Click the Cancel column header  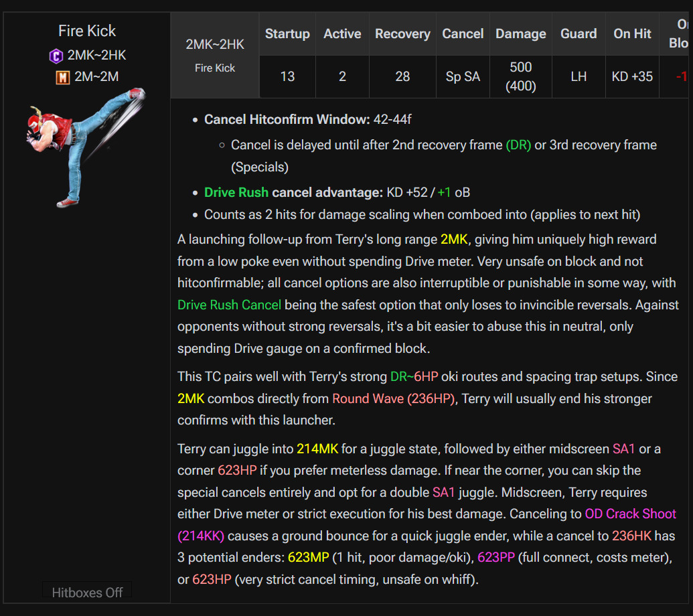(x=463, y=34)
